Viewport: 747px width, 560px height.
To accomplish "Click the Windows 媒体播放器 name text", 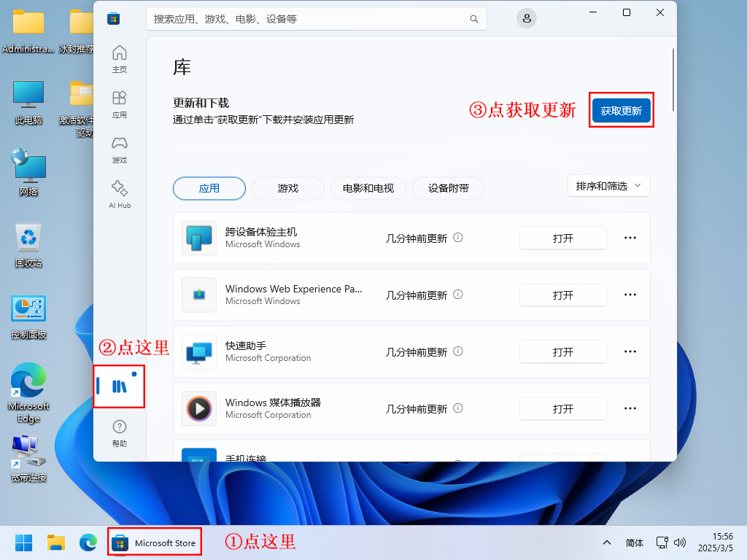I will click(273, 402).
